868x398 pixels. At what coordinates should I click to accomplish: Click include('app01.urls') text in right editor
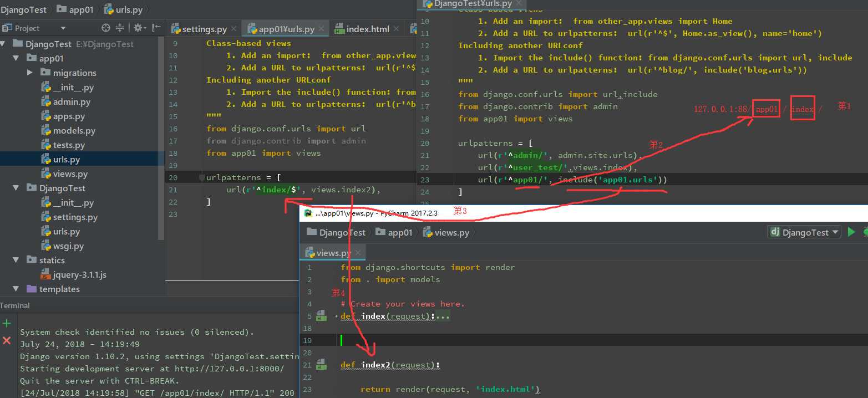pyautogui.click(x=612, y=180)
